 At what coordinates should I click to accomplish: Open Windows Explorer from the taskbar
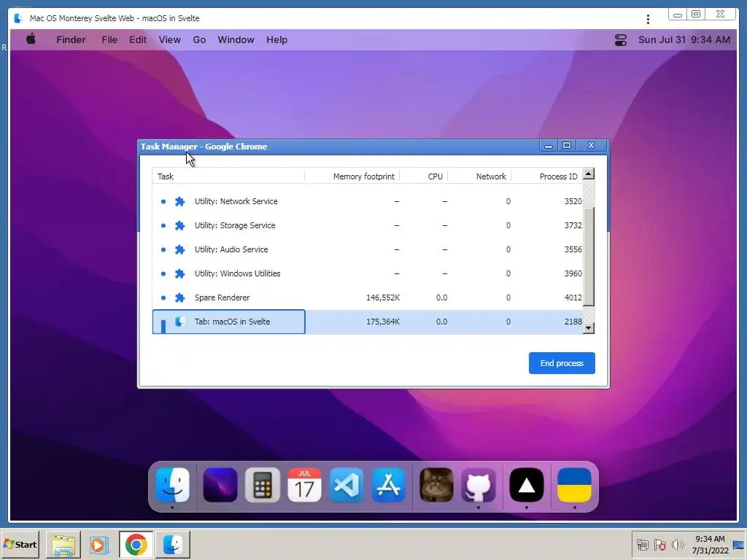point(63,545)
